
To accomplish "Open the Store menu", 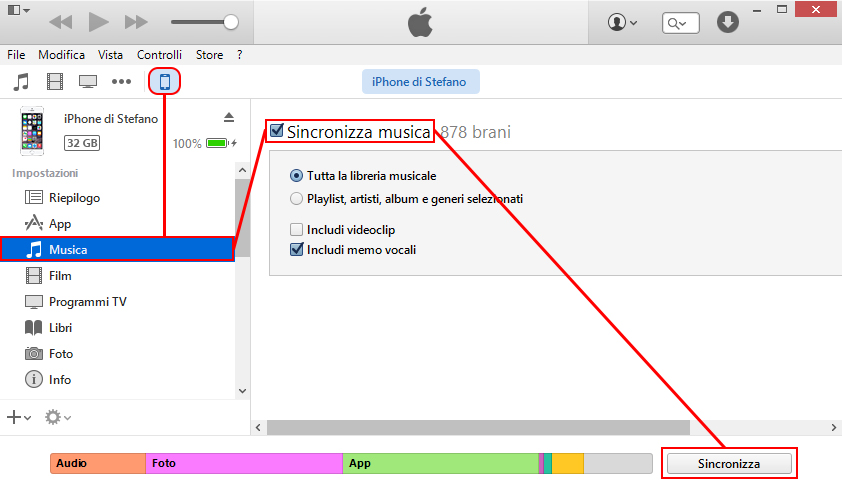I will coord(209,55).
